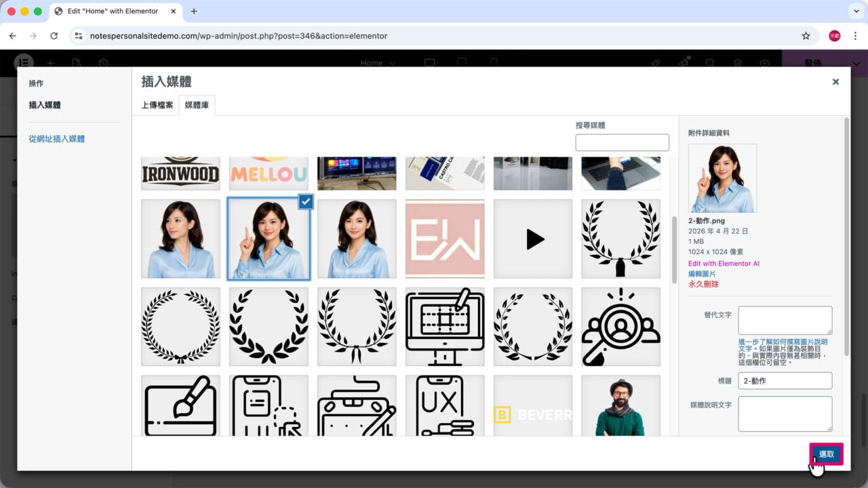Image resolution: width=868 pixels, height=488 pixels.
Task: Open a new browser tab
Action: point(194,12)
